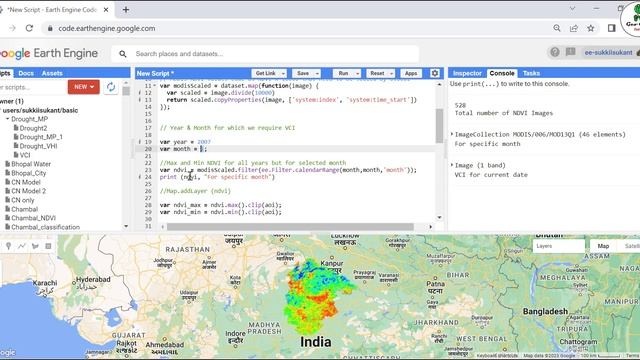640x360 pixels.
Task: Click line 28 ndvi_max code text
Action: coord(220,205)
